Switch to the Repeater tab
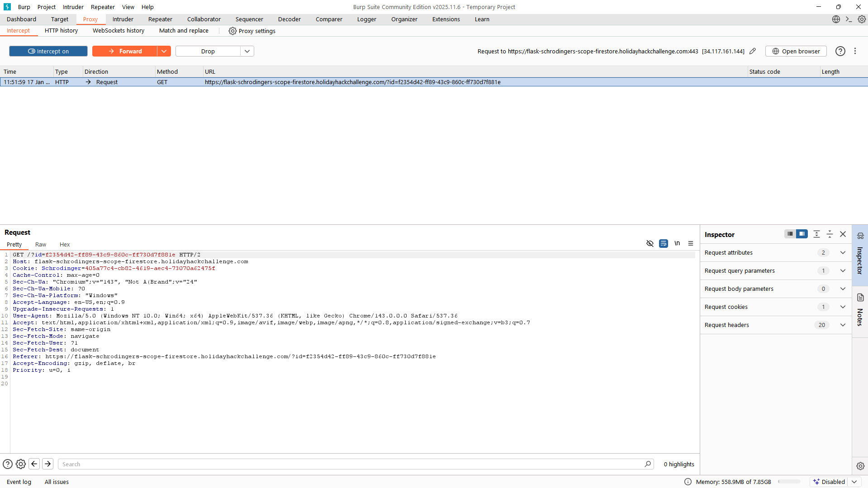 coord(160,19)
